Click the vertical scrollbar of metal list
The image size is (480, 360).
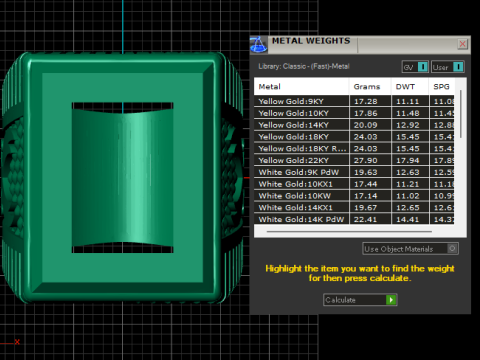pos(461,113)
